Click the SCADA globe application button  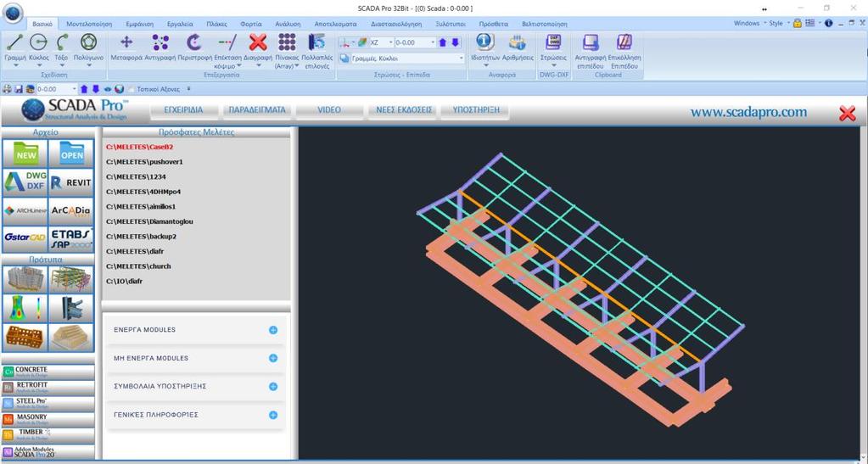pos(12,12)
